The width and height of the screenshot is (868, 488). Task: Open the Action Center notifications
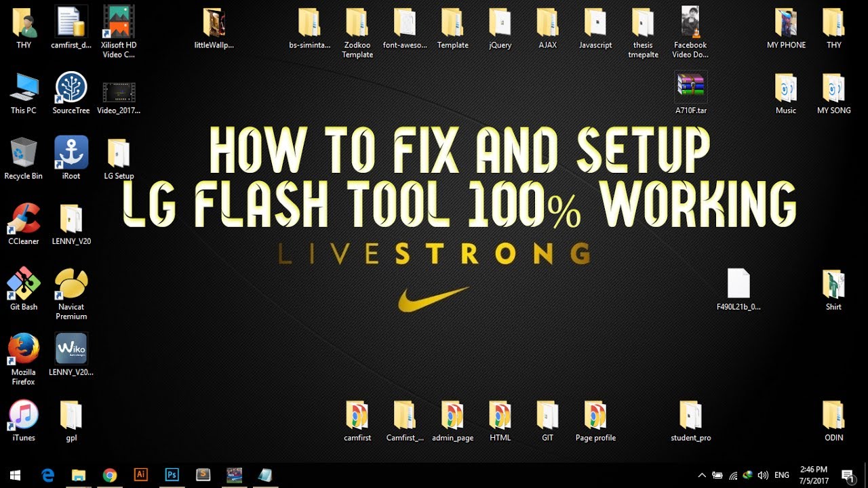[848, 475]
